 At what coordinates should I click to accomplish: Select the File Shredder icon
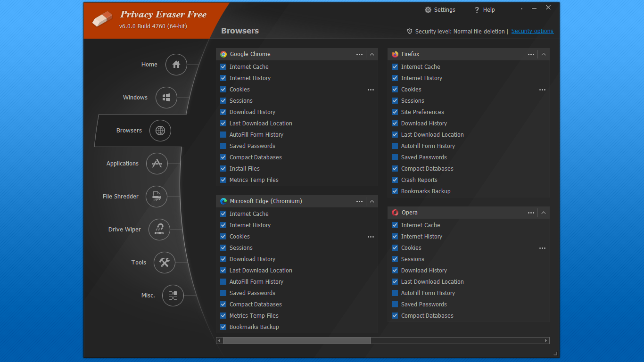pos(156,197)
